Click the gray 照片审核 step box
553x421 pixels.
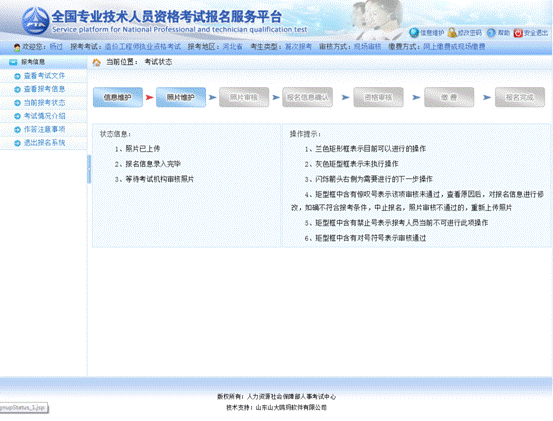coord(244,97)
